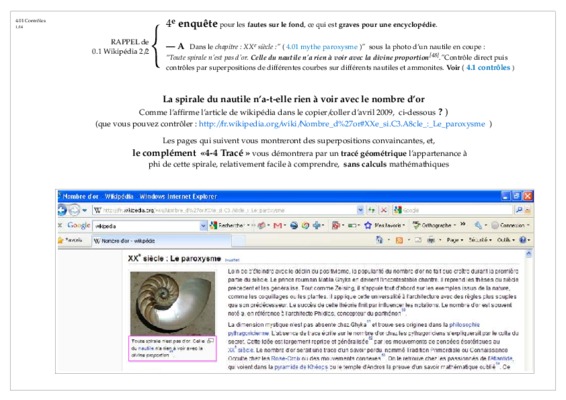Click the browser back arrow button
Viewport: 566px width, 400px height.
(62, 210)
